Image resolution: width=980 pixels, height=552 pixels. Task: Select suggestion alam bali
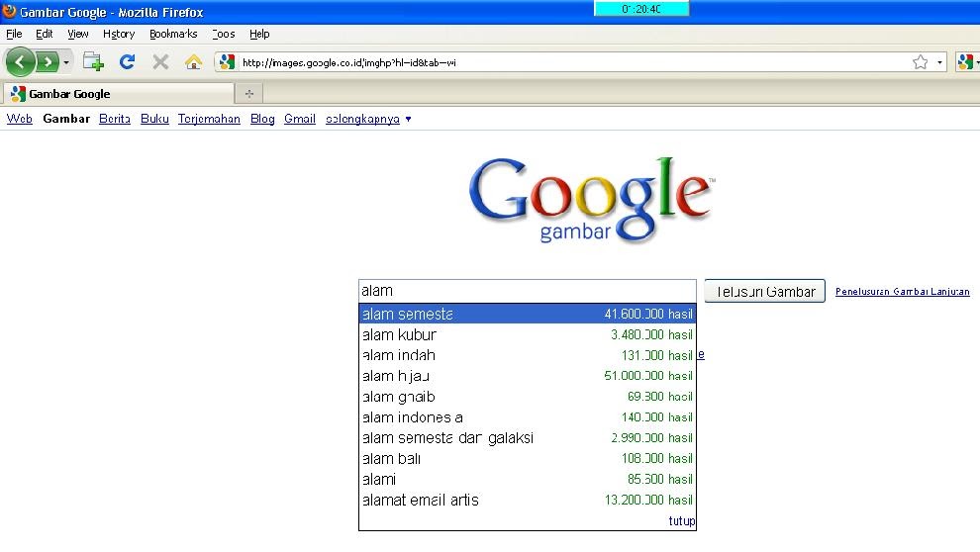[x=527, y=458]
